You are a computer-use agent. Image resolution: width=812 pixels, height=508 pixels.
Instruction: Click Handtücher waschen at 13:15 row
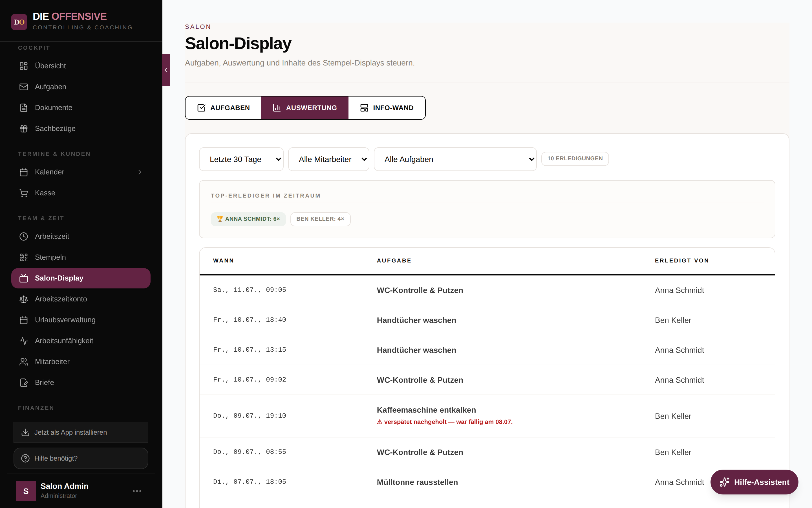416,350
